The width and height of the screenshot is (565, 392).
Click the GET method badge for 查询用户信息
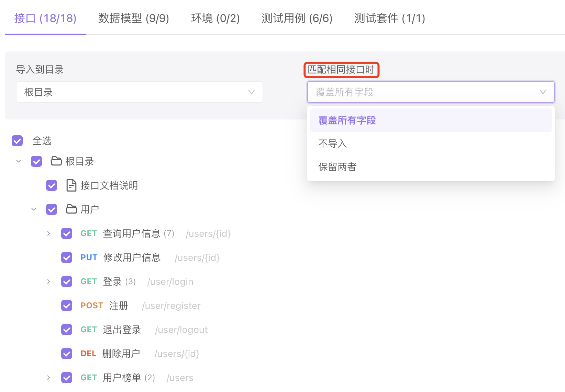pos(89,233)
